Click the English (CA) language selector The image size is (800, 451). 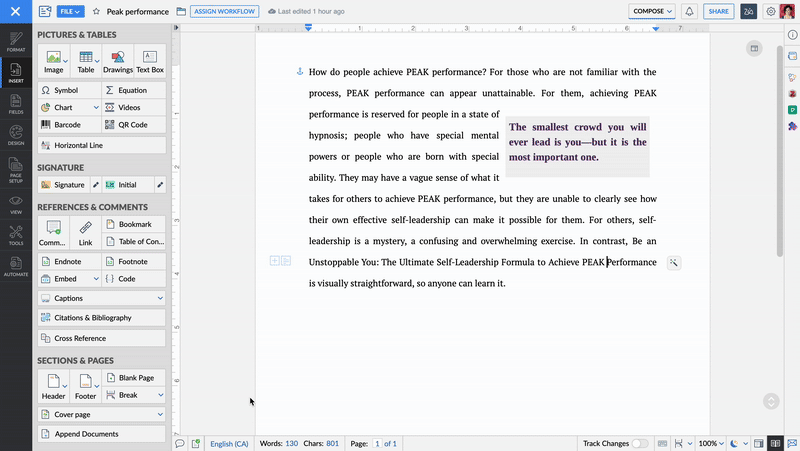(229, 443)
